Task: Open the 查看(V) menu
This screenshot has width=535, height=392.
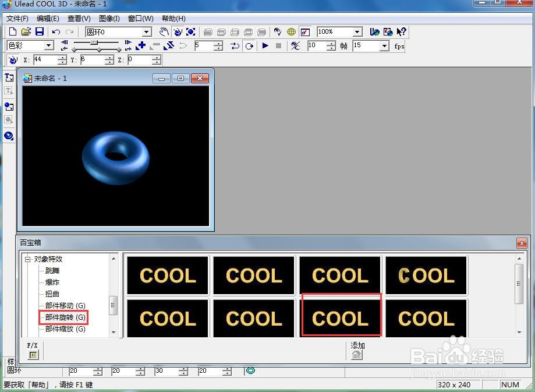Action: coord(79,19)
